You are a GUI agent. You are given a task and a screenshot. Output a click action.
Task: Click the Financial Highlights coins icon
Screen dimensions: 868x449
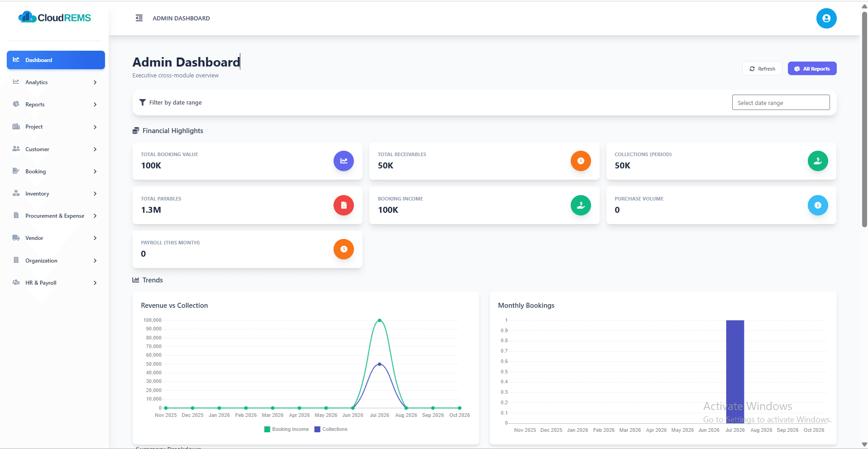(x=135, y=131)
